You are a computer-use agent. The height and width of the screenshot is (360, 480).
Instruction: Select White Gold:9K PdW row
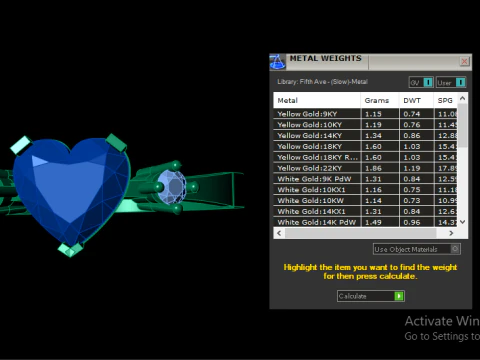pyautogui.click(x=365, y=179)
